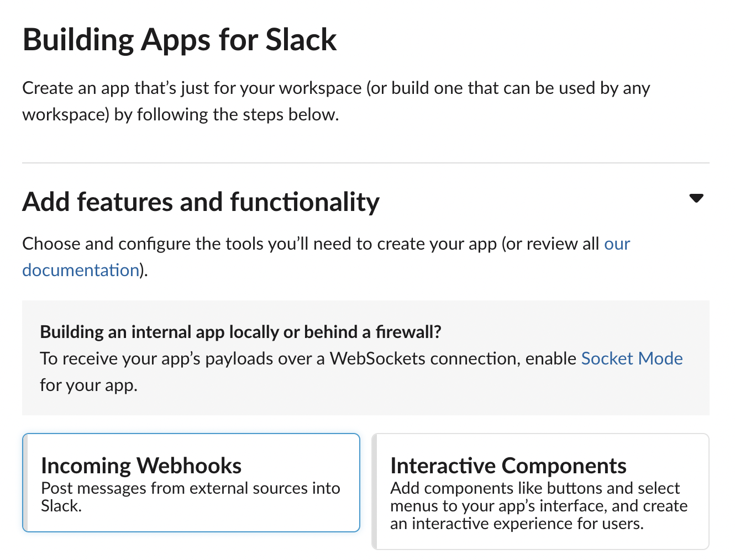Image resolution: width=735 pixels, height=560 pixels.
Task: Click the gray left edge of Incoming Webhooks card
Action: click(x=25, y=483)
